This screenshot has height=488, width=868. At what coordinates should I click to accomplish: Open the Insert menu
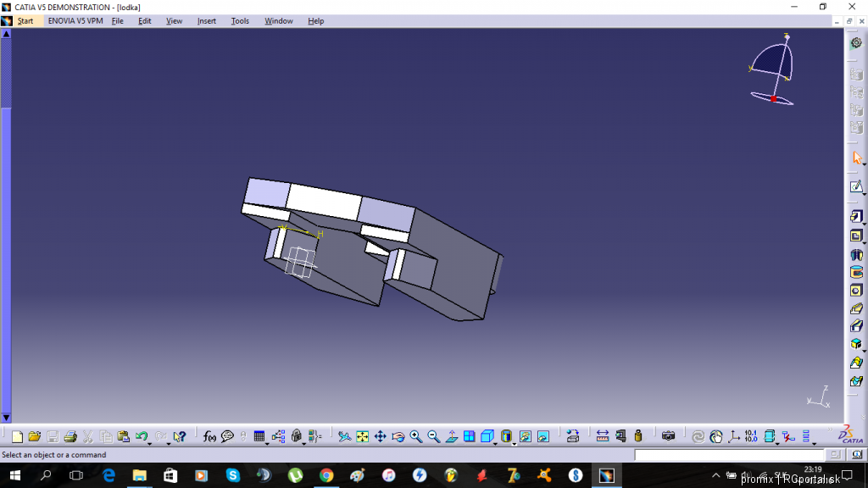(x=207, y=21)
